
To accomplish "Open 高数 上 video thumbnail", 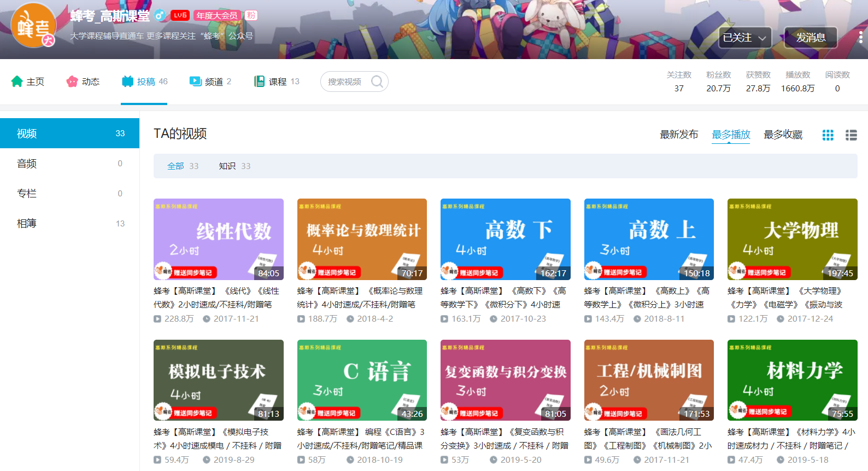I will click(x=649, y=239).
